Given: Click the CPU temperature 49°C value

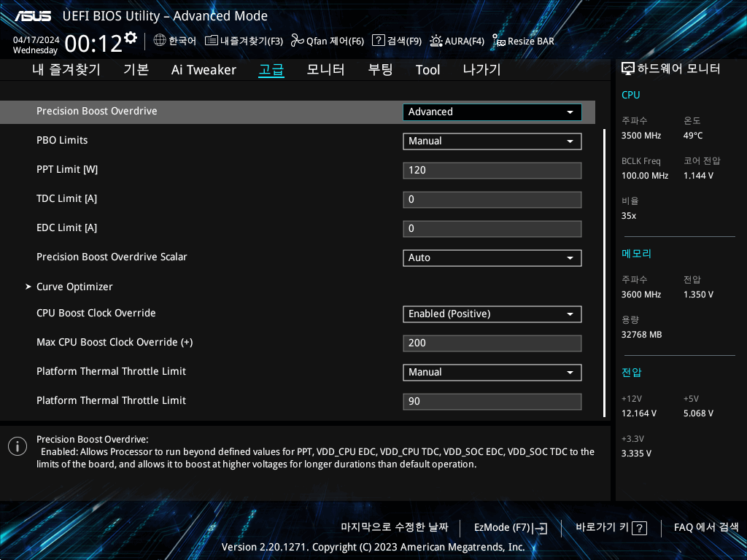Looking at the screenshot, I should (x=693, y=136).
